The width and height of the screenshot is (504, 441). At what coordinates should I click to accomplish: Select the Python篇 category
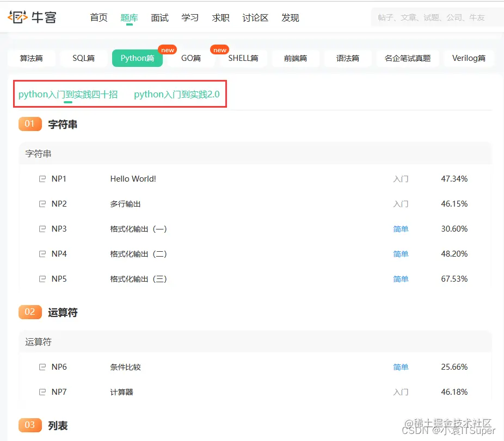coord(137,58)
